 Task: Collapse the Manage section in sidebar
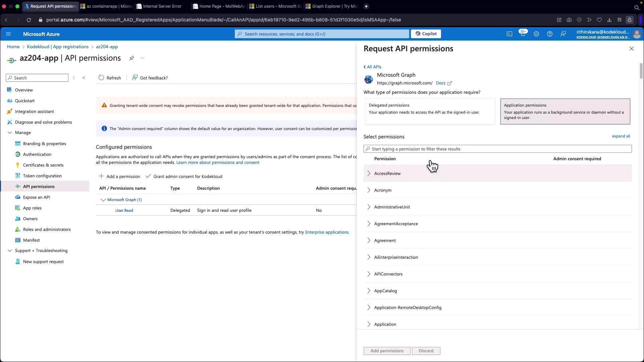(10, 133)
